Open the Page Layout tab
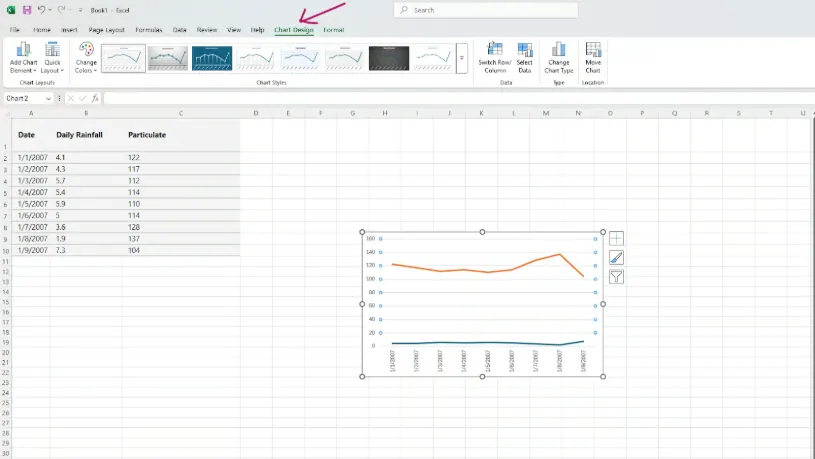The height and width of the screenshot is (459, 815). click(107, 30)
